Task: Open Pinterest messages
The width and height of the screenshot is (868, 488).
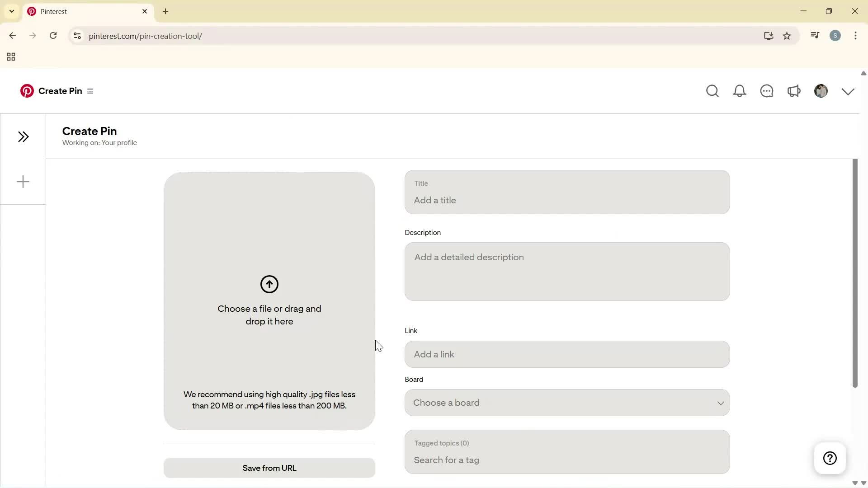Action: click(x=767, y=91)
